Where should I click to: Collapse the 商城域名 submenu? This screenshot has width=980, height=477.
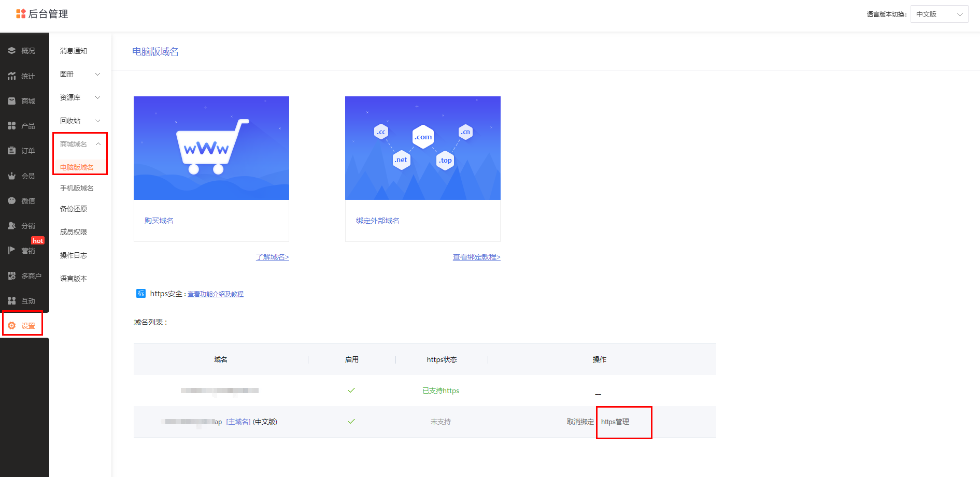[98, 144]
